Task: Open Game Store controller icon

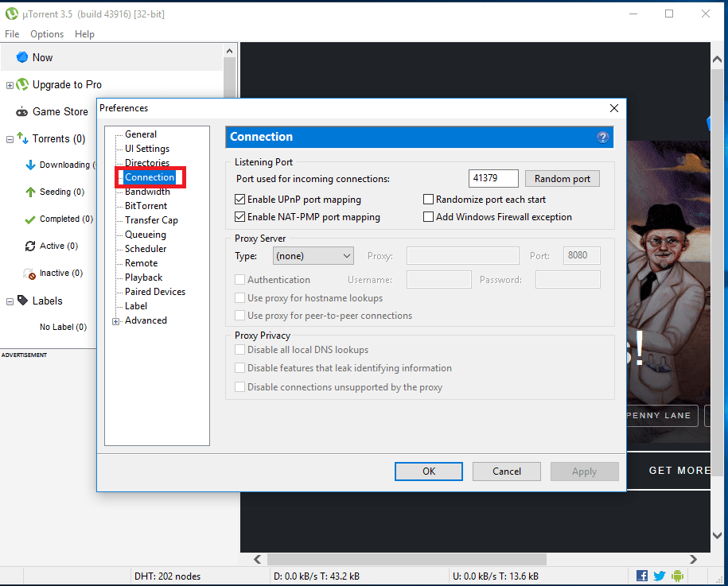Action: (x=21, y=112)
